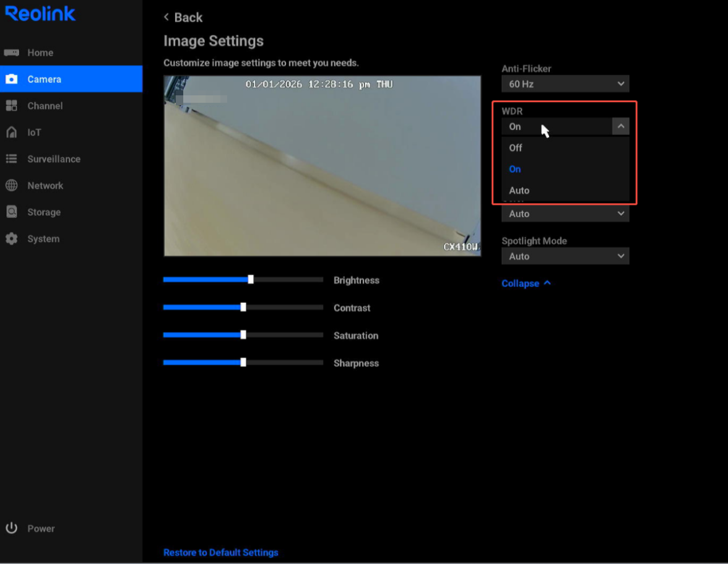This screenshot has height=564, width=728.
Task: Click Restore to Default Settings link
Action: click(x=220, y=552)
